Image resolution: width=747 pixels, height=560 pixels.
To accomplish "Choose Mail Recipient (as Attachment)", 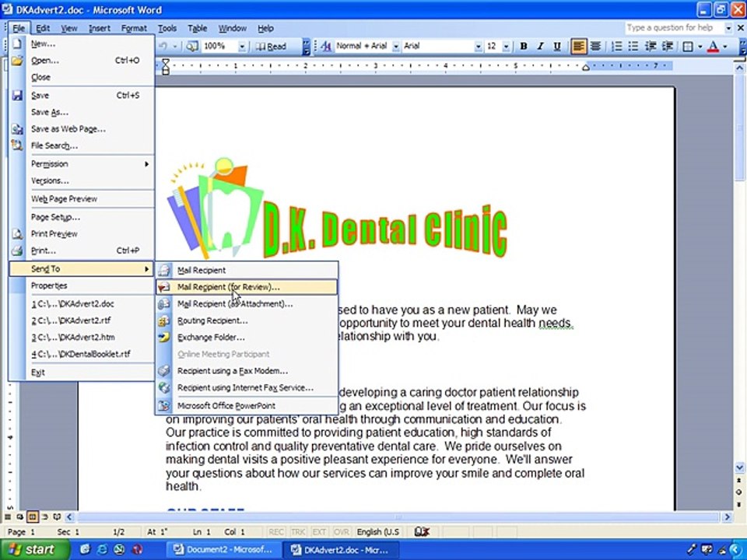I will coord(247,304).
